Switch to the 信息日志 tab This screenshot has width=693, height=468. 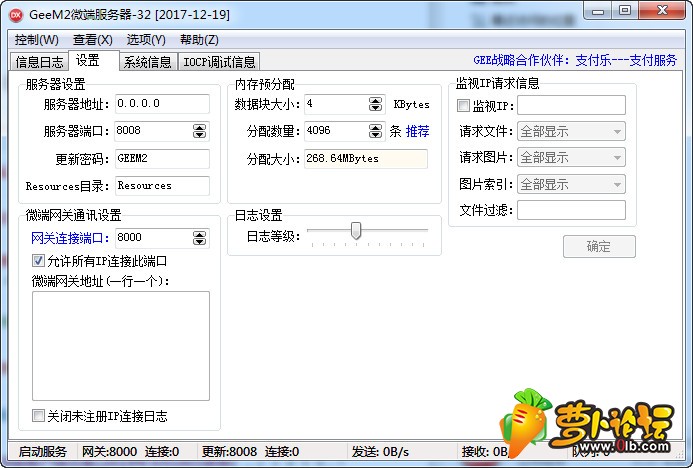(x=39, y=62)
